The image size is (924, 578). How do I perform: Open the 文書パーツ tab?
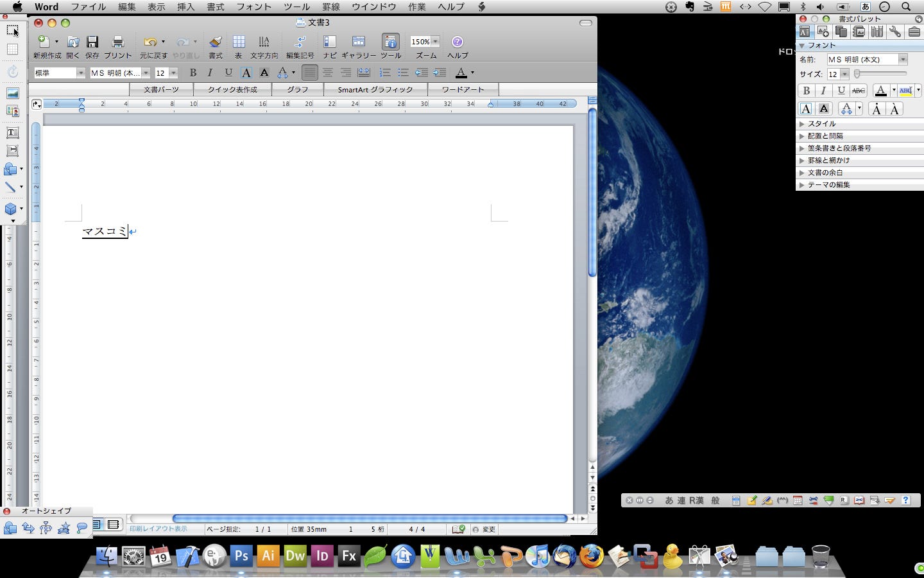161,89
